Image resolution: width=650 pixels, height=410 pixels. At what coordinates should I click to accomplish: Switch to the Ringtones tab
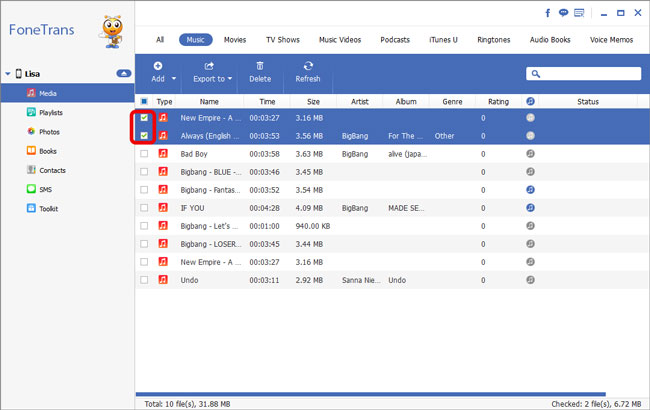[x=494, y=40]
